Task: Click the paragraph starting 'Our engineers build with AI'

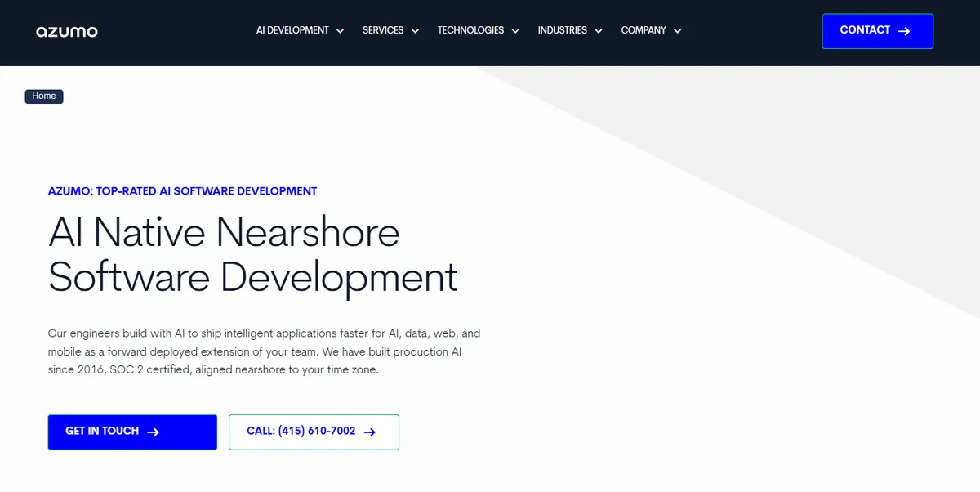Action: [265, 351]
